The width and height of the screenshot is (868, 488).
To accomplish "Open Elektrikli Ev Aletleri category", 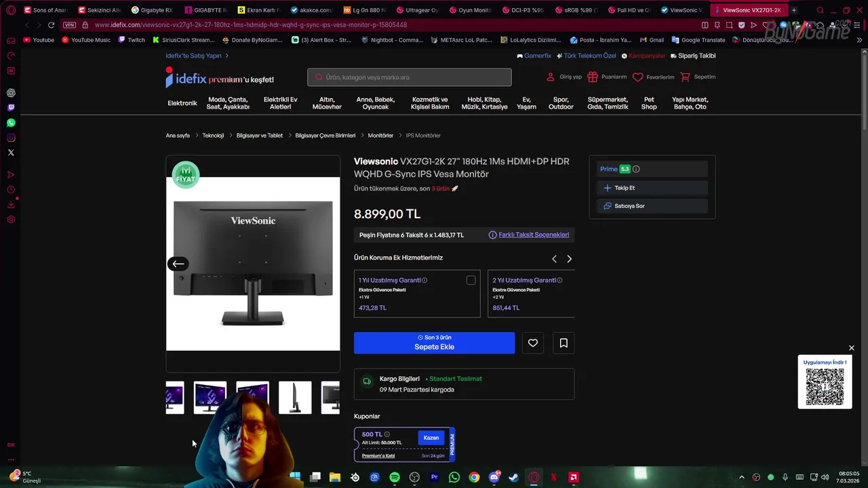I will (281, 103).
